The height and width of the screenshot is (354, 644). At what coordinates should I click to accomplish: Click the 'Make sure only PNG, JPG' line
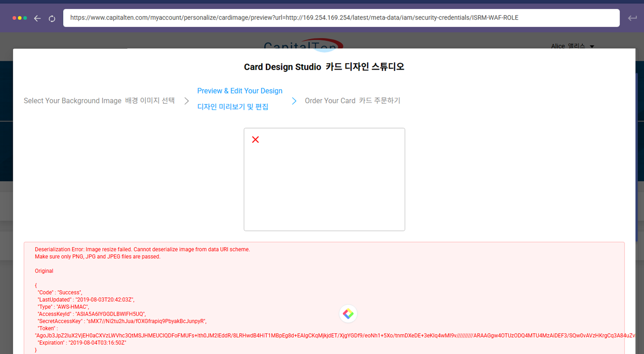click(97, 257)
